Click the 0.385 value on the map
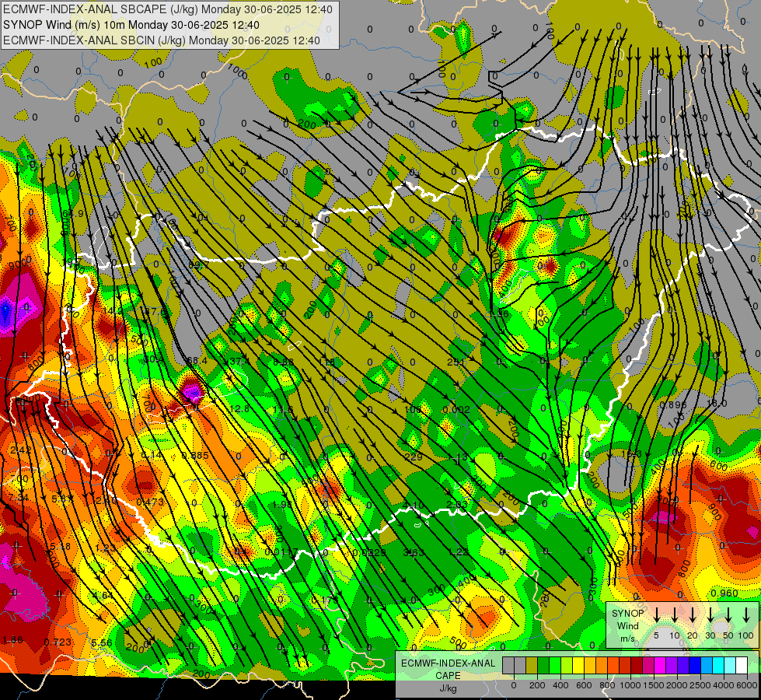Image resolution: width=761 pixels, height=700 pixels. click(x=195, y=456)
